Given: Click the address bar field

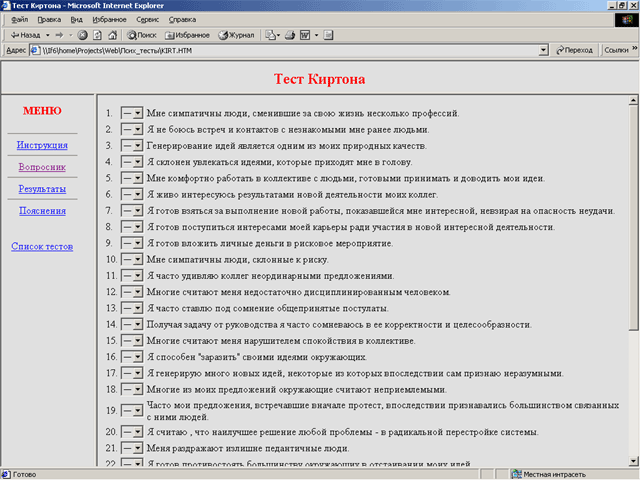Looking at the screenshot, I should pos(288,50).
